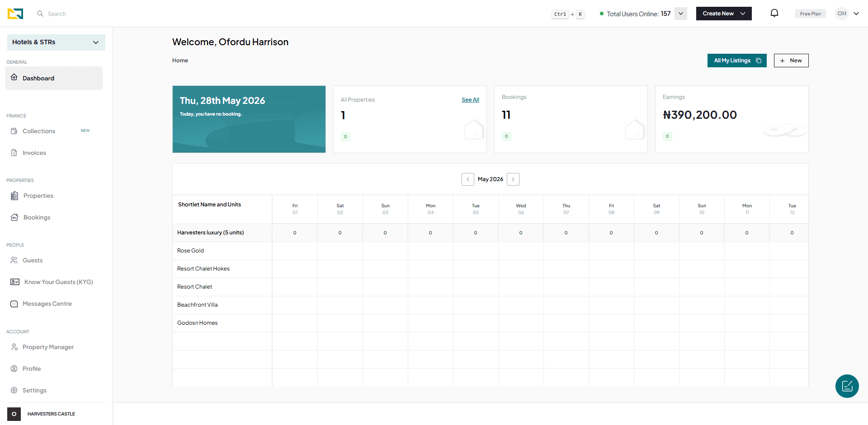This screenshot has width=868, height=425.
Task: Click the New button
Action: (791, 61)
